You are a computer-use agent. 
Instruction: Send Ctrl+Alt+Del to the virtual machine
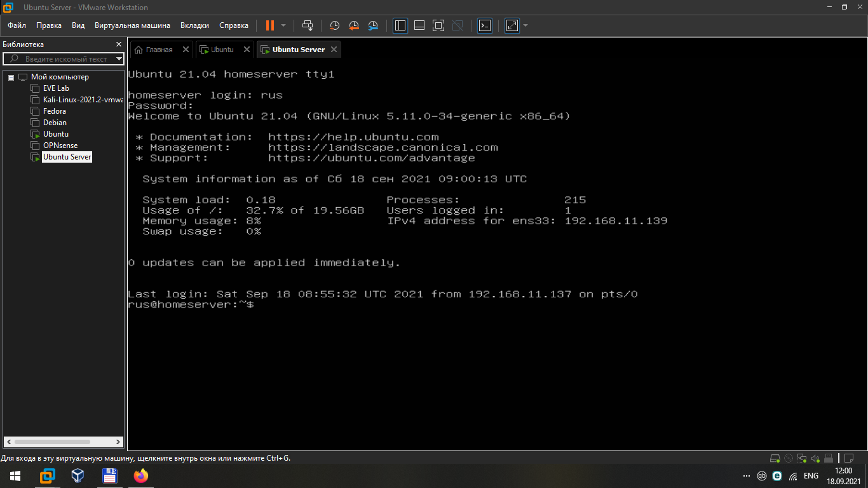[308, 25]
